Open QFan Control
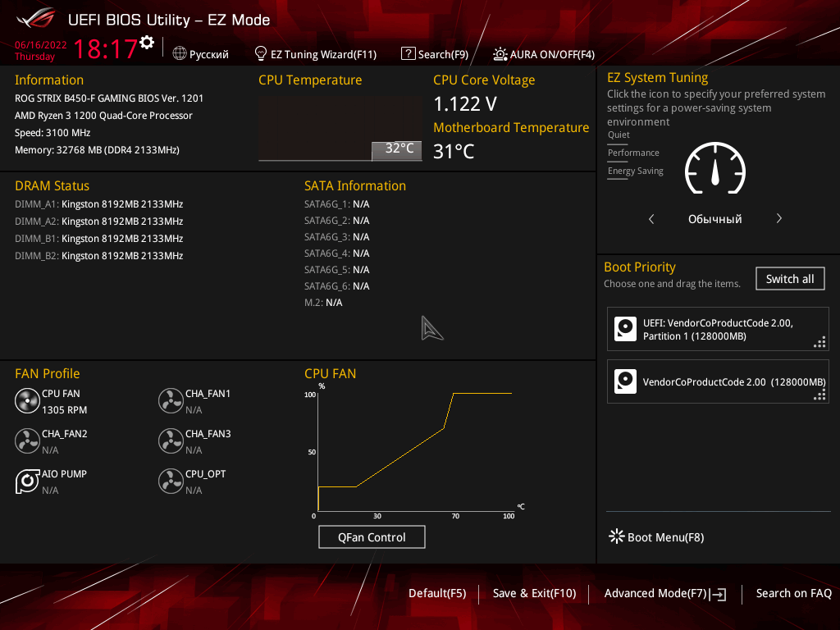This screenshot has height=630, width=840. point(372,536)
